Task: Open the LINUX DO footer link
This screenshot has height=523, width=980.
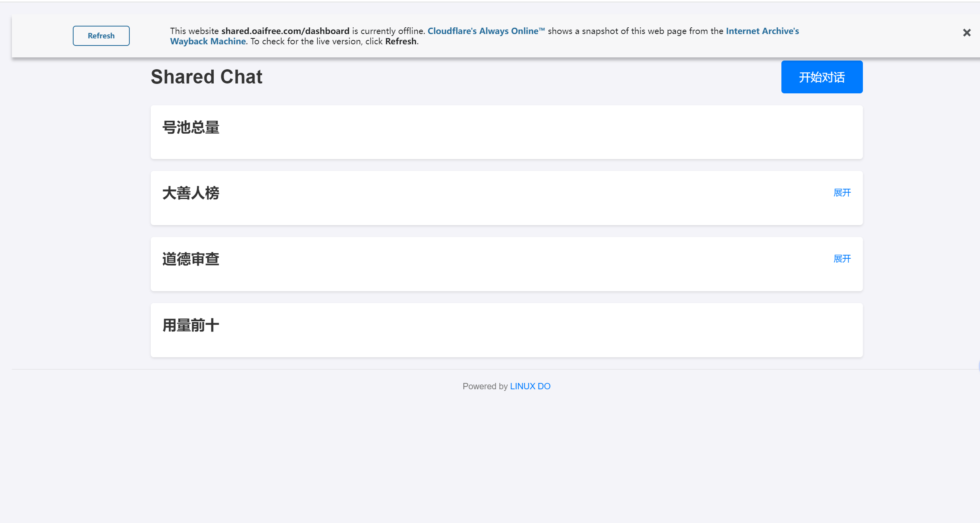Action: [530, 386]
